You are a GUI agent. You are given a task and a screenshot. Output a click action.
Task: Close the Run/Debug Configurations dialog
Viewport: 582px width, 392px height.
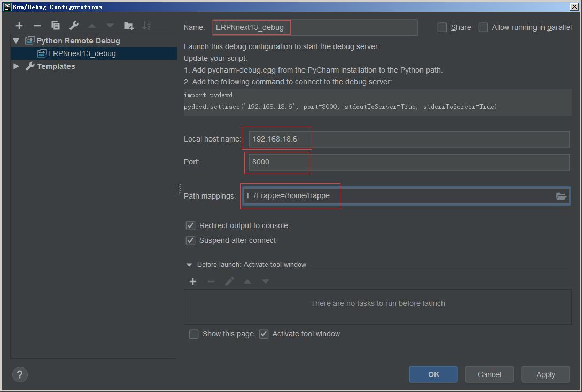pyautogui.click(x=574, y=6)
